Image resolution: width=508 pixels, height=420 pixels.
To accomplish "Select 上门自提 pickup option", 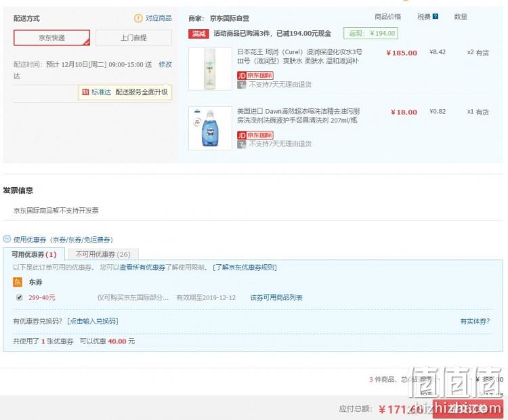I will [133, 37].
